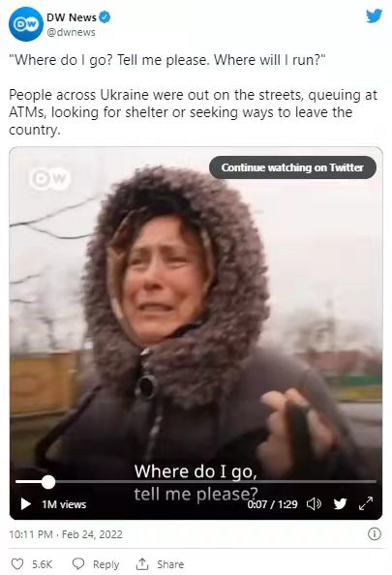
Task: Expand video to fullscreen
Action: [366, 503]
